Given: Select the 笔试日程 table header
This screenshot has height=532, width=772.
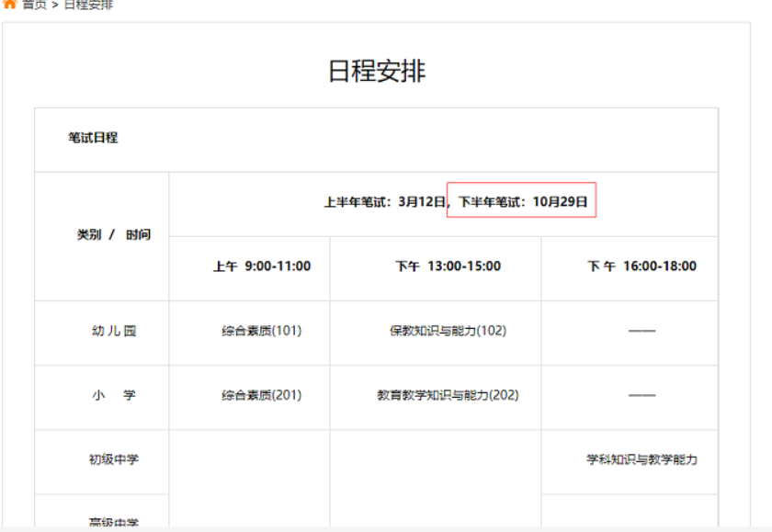Looking at the screenshot, I should click(x=93, y=138).
